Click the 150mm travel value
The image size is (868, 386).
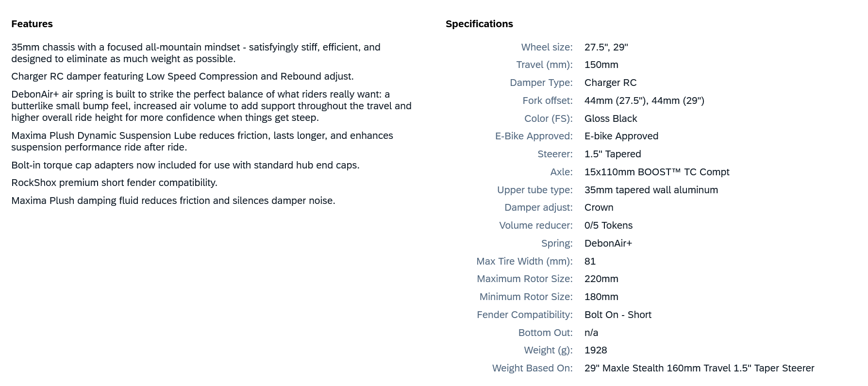coord(601,65)
